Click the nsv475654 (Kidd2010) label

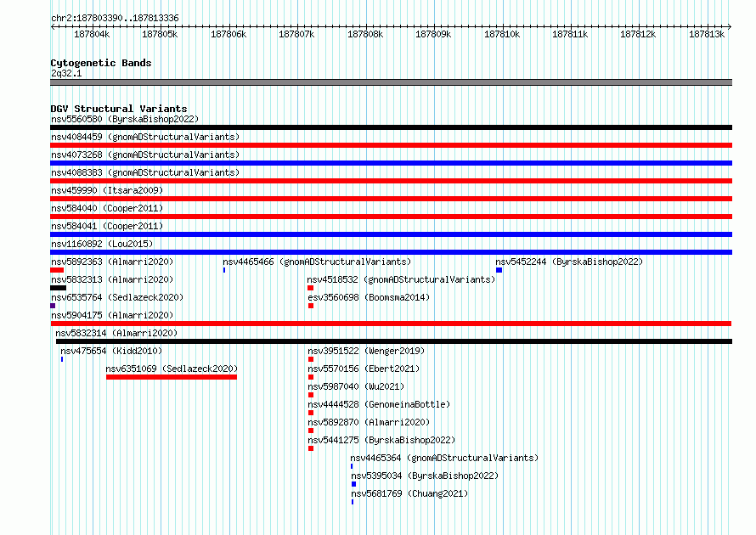click(x=111, y=351)
